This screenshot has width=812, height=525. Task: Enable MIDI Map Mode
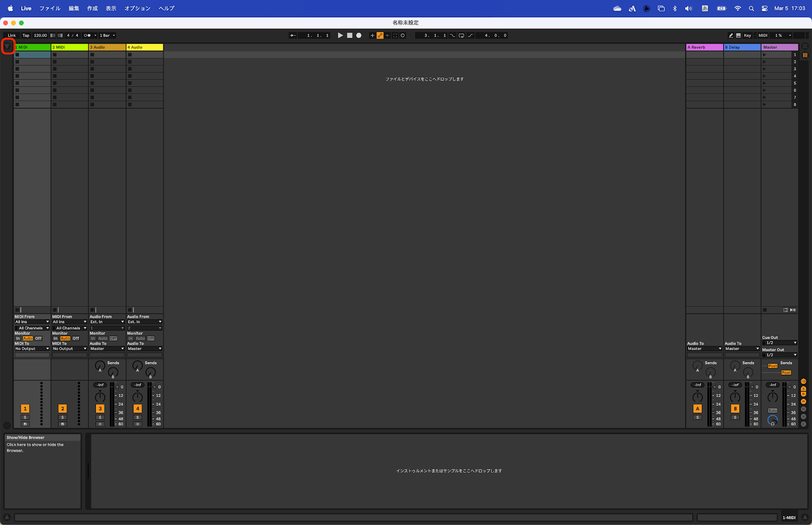(763, 36)
